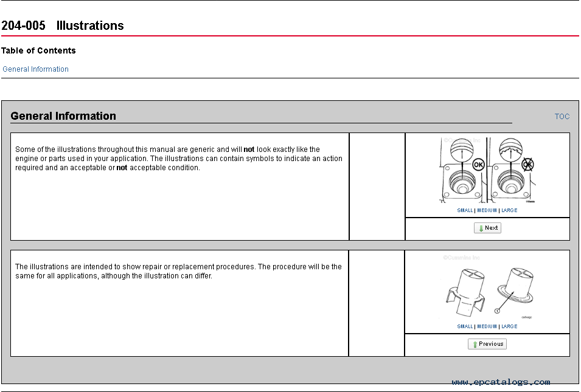Open the General Information contents link

pos(35,69)
